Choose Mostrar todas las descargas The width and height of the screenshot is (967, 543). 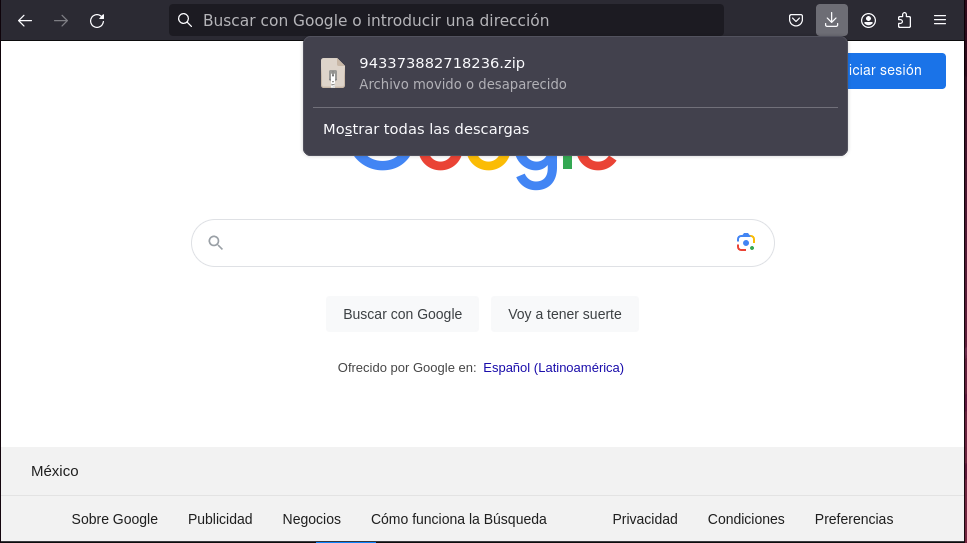click(x=426, y=129)
